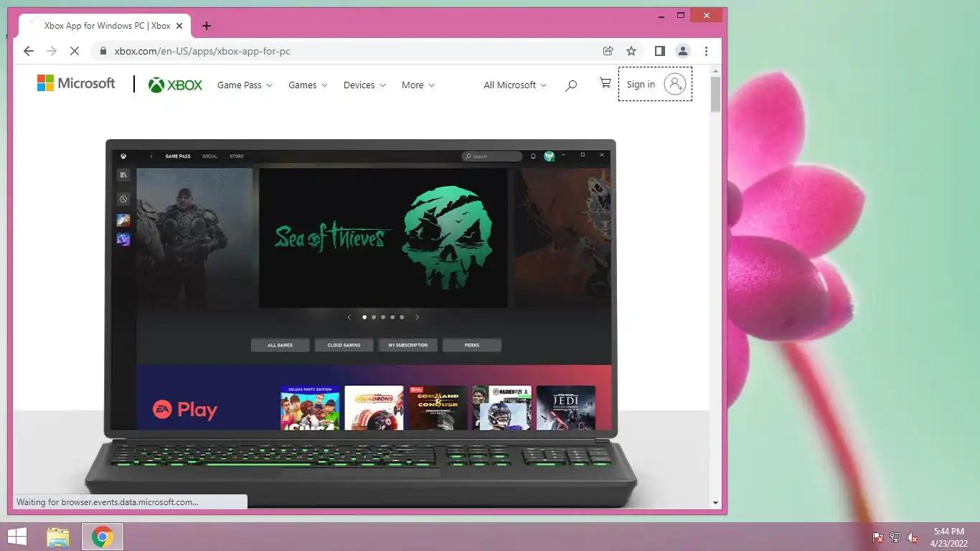980x551 pixels.
Task: Open Chrome side panel
Action: coord(660,51)
